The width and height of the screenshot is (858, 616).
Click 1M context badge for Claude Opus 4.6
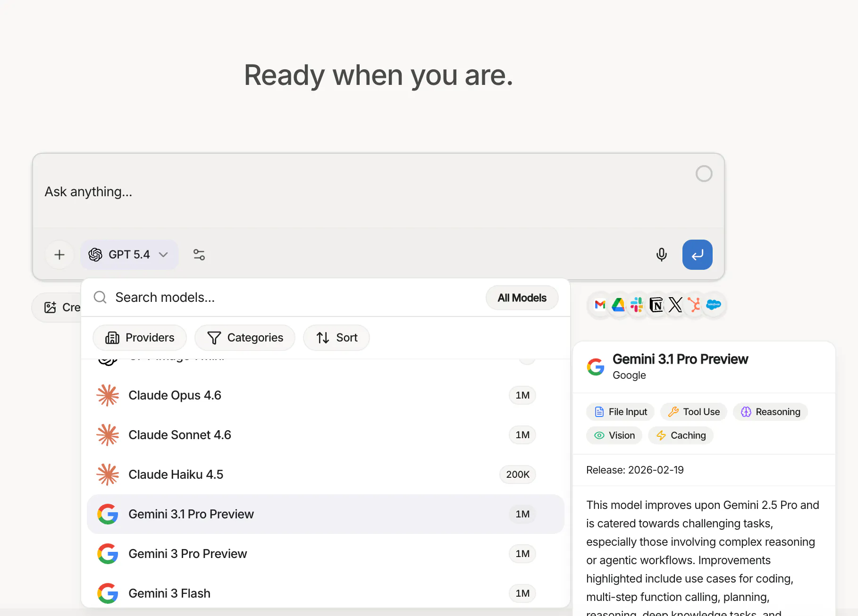[x=522, y=395]
